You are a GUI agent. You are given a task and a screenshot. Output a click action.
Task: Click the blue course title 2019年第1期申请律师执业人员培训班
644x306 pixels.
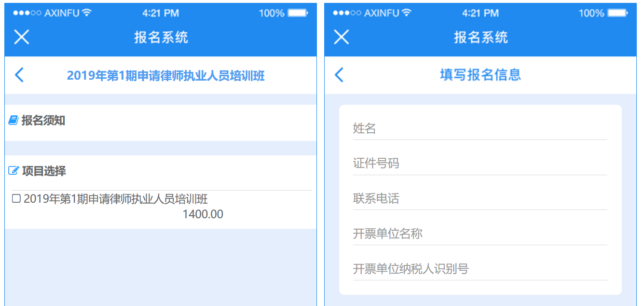click(165, 76)
